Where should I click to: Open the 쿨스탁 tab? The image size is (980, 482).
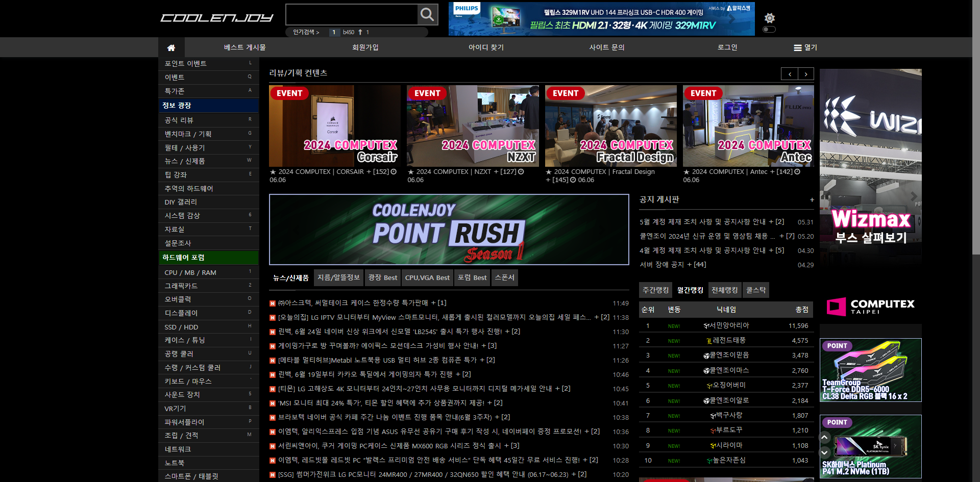[755, 290]
